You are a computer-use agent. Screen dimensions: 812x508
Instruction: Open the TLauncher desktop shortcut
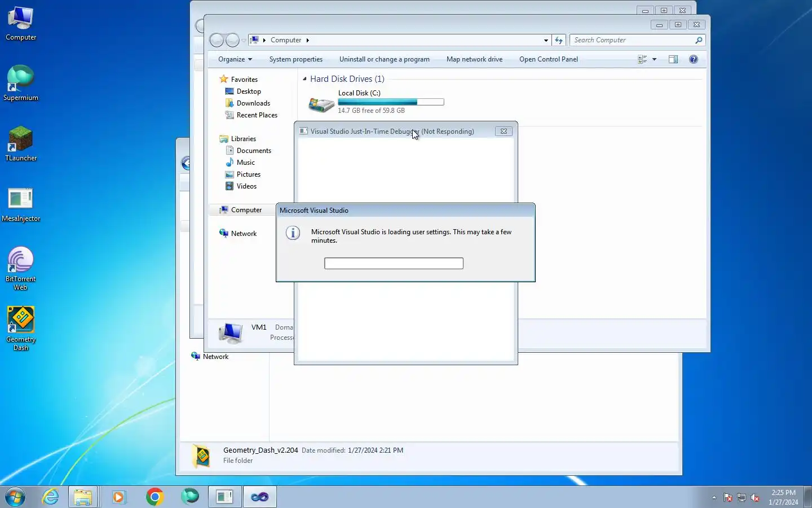21,144
